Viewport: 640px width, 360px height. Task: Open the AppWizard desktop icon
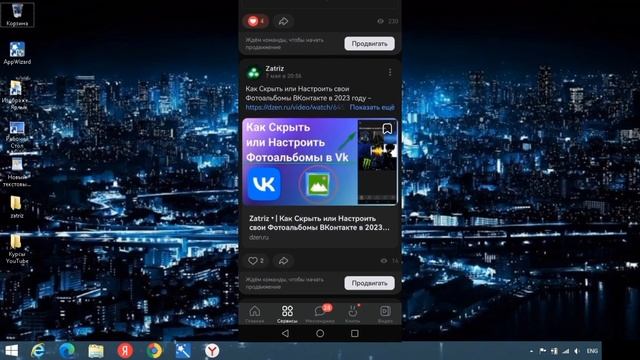tap(17, 53)
